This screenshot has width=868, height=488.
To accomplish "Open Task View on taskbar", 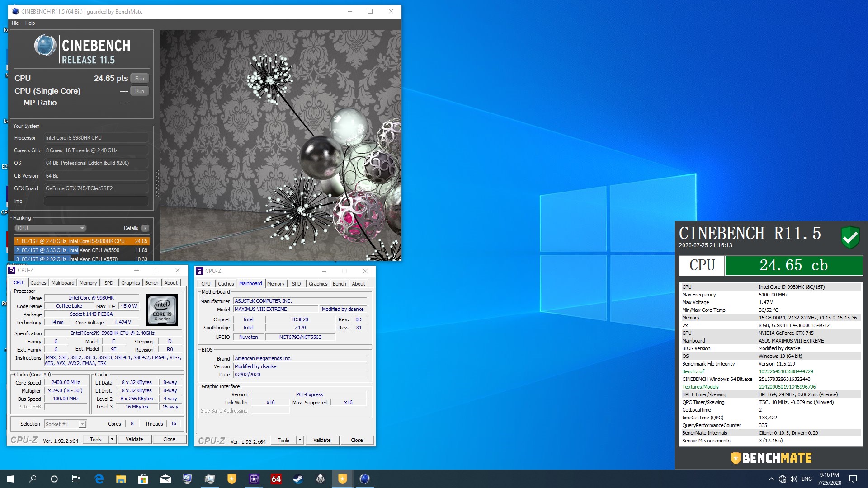I will (x=76, y=479).
